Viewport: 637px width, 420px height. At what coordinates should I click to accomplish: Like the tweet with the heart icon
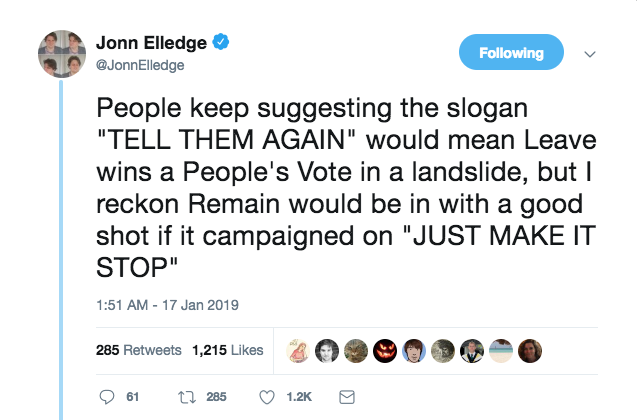(267, 397)
